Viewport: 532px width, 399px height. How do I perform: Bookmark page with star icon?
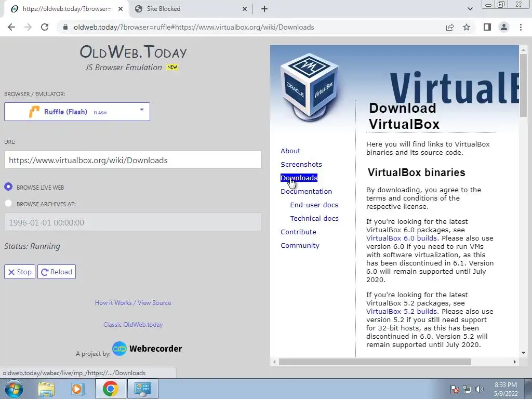coord(467,27)
